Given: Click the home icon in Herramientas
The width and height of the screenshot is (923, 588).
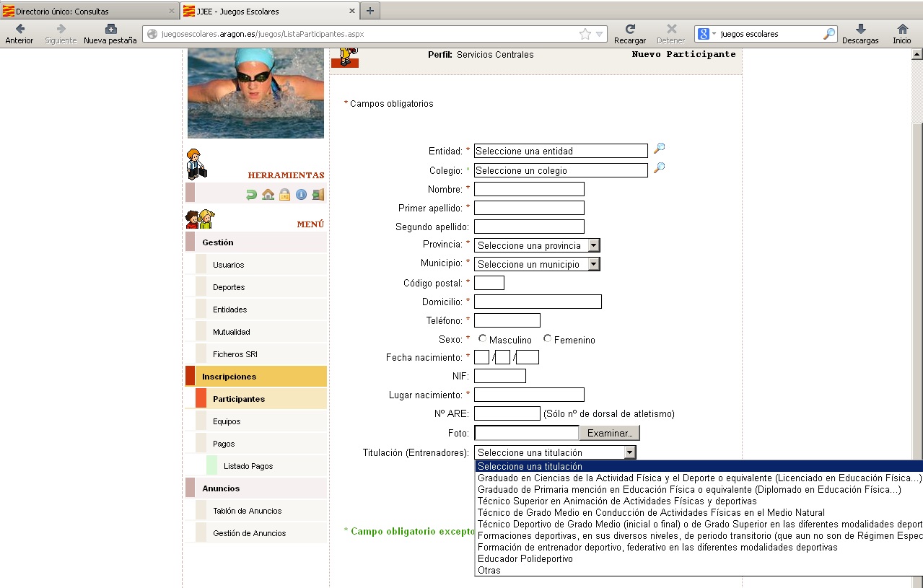Looking at the screenshot, I should pos(268,194).
